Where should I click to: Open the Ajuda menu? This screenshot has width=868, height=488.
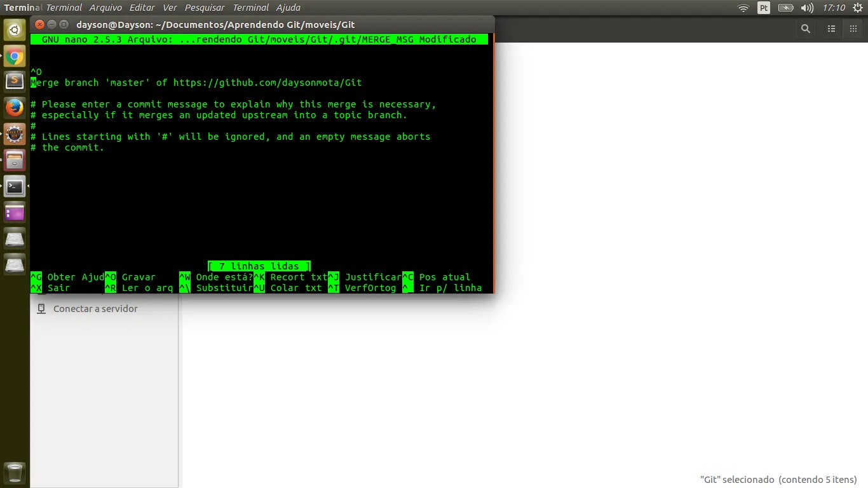pyautogui.click(x=288, y=8)
